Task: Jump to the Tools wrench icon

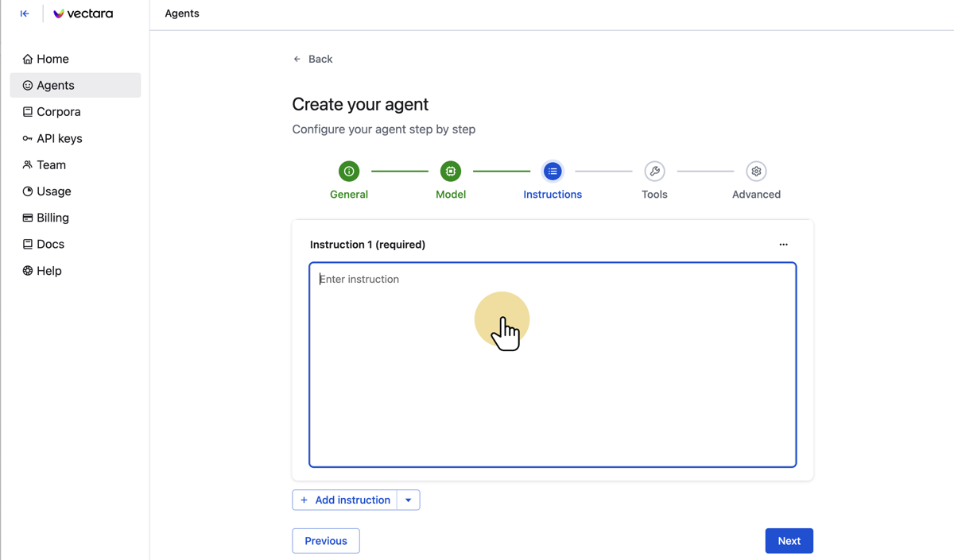Action: click(x=654, y=172)
